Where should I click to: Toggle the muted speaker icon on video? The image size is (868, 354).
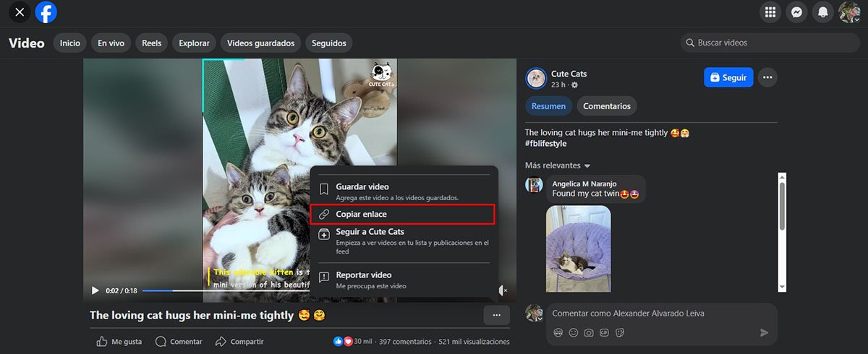[x=503, y=290]
